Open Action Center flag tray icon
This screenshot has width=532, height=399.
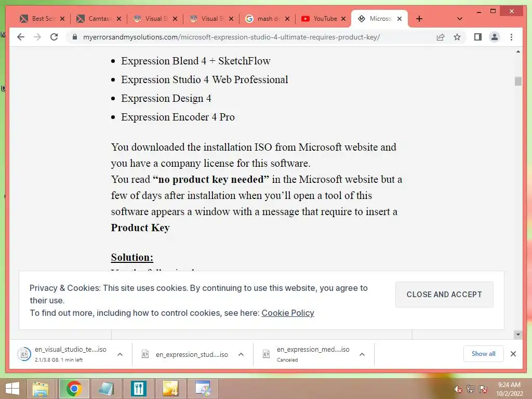tap(483, 389)
